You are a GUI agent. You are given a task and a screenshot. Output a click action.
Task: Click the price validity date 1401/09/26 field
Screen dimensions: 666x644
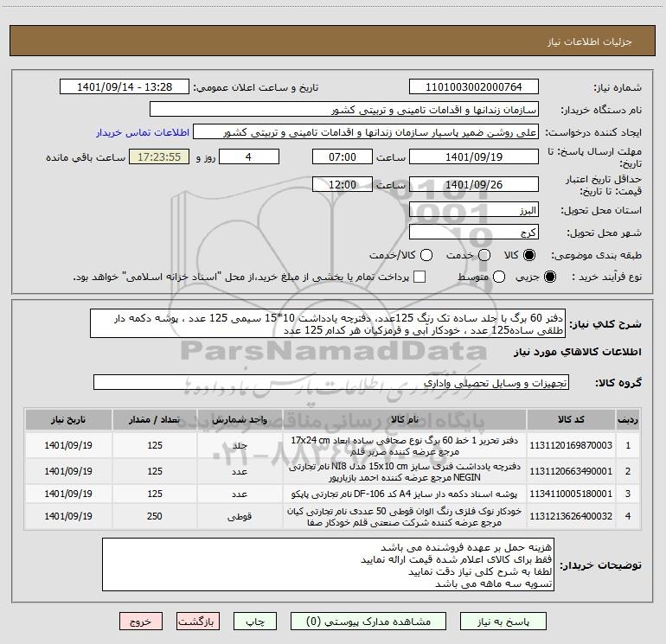(x=474, y=184)
